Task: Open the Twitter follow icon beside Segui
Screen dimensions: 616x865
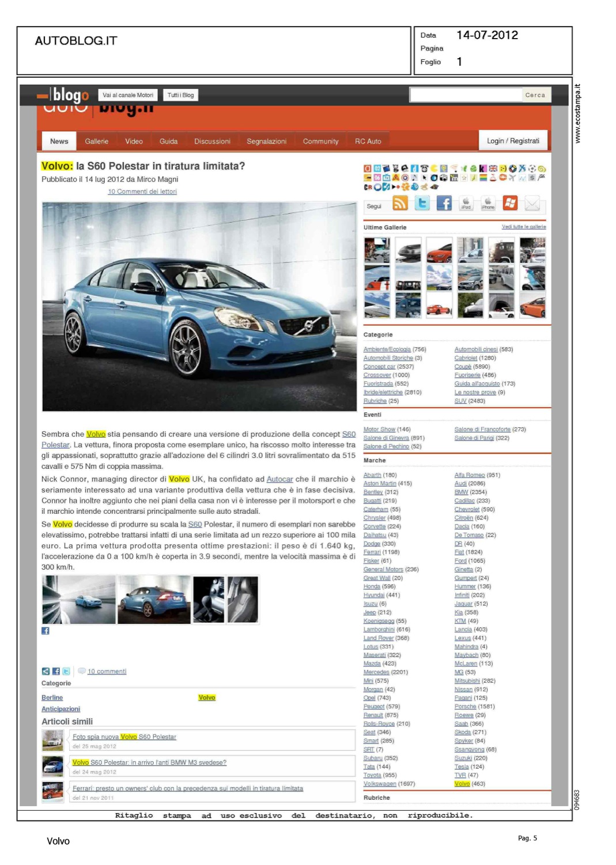Action: click(422, 204)
